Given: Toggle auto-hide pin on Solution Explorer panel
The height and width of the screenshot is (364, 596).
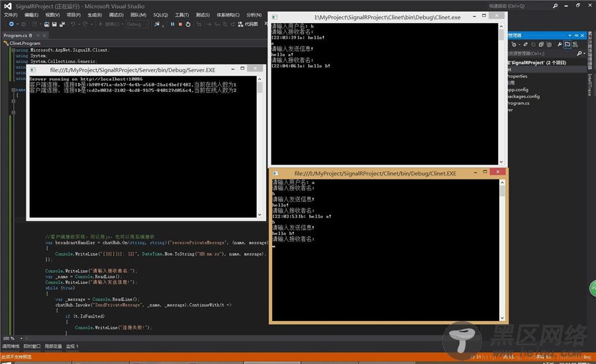Looking at the screenshot, I should pos(576,35).
